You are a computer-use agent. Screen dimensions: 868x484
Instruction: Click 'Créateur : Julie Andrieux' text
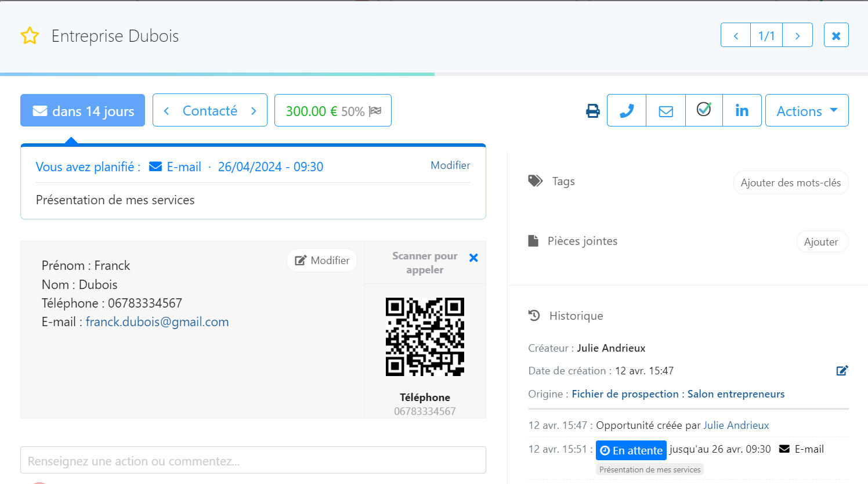587,348
